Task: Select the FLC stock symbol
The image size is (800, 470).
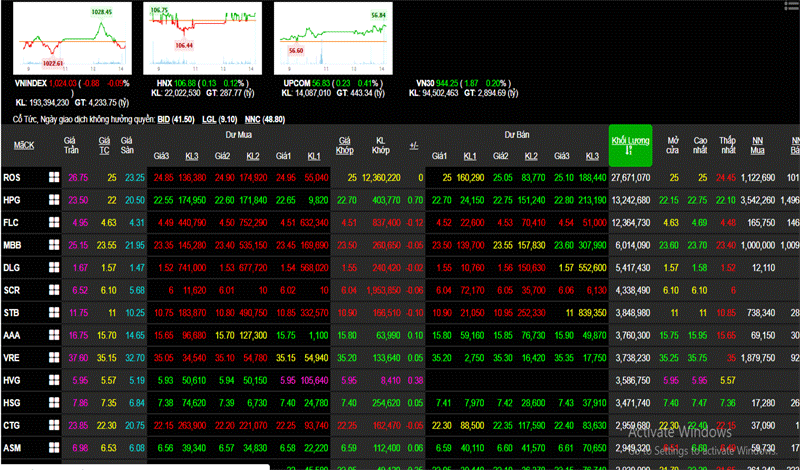Action: (x=11, y=223)
